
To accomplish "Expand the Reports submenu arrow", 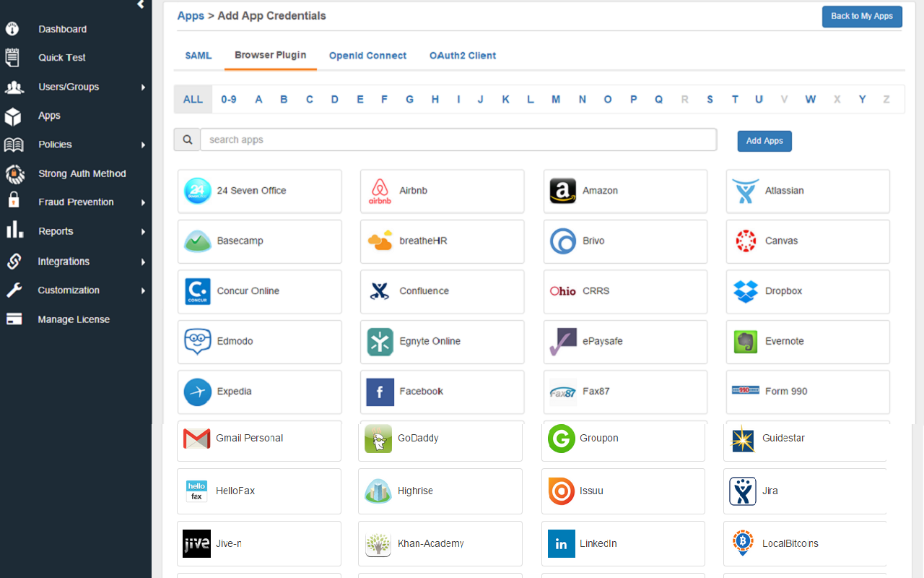I will click(143, 232).
